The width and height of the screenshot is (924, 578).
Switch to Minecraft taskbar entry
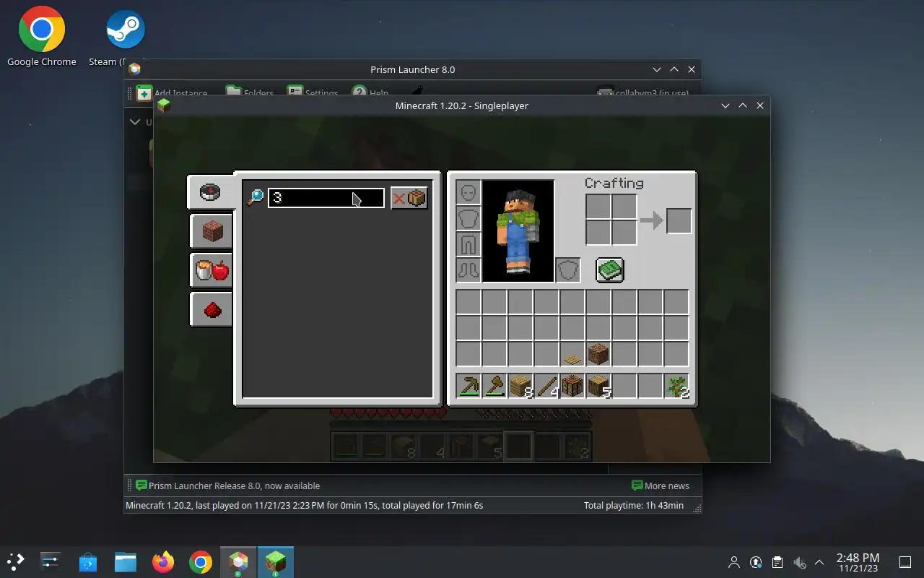pos(276,562)
